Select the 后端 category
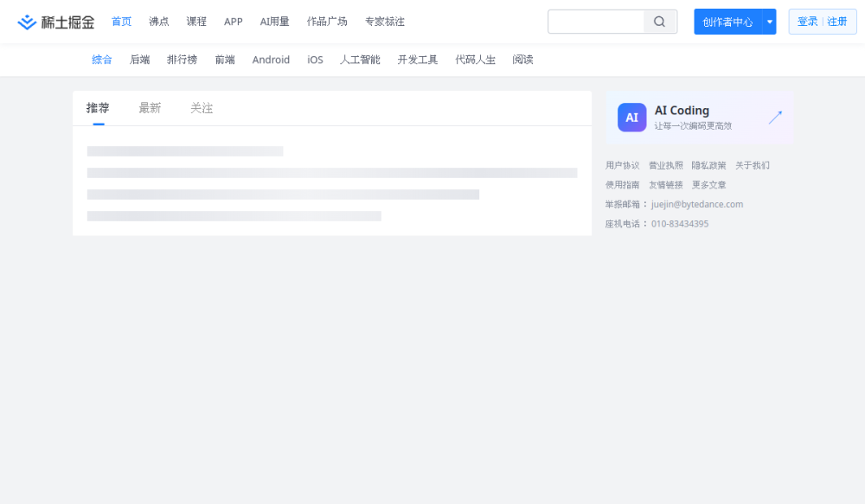The image size is (865, 504). pyautogui.click(x=139, y=60)
